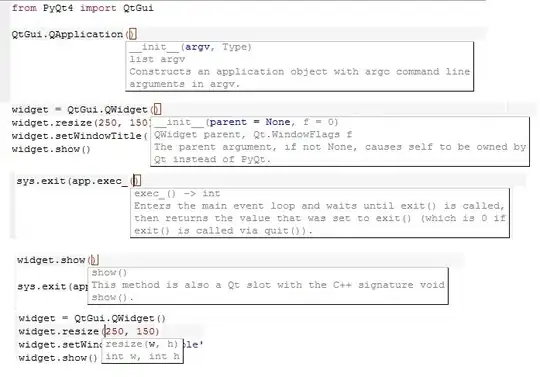Click the 'exec_() -> int' calltip signature
The width and height of the screenshot is (540, 377).
point(177,193)
